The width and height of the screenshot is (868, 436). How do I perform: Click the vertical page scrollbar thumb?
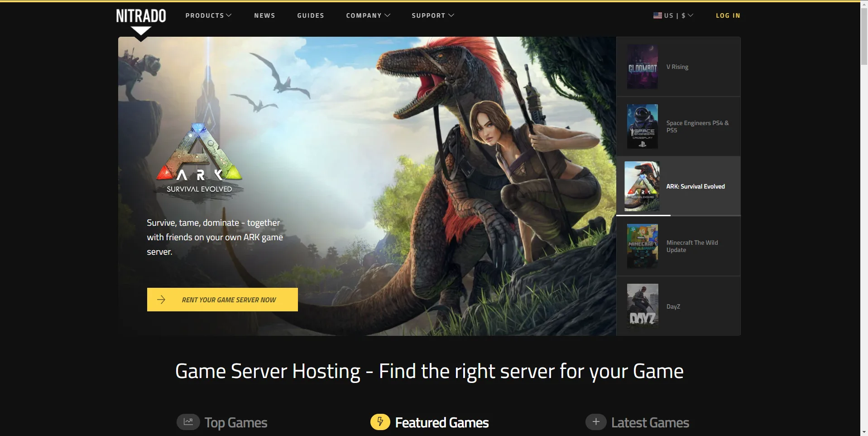click(x=864, y=36)
